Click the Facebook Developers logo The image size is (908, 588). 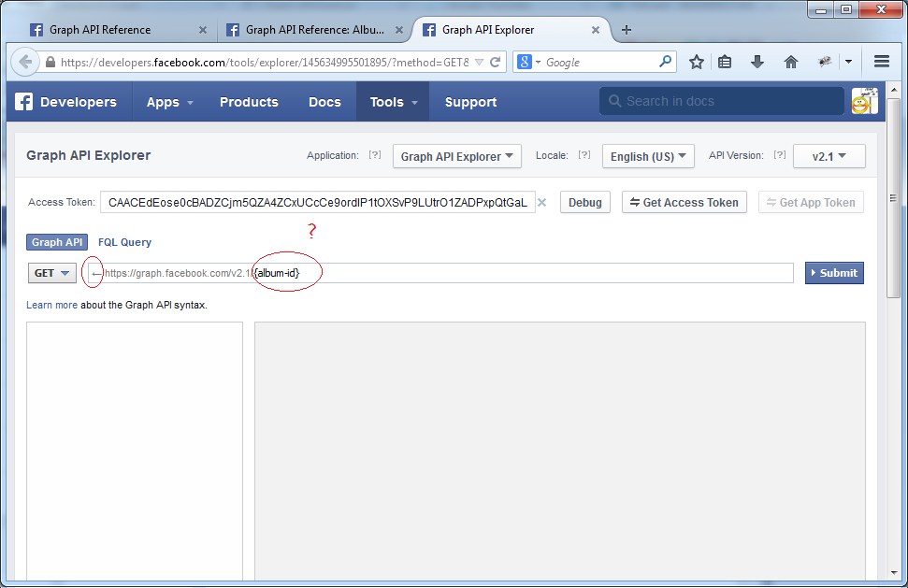[65, 102]
